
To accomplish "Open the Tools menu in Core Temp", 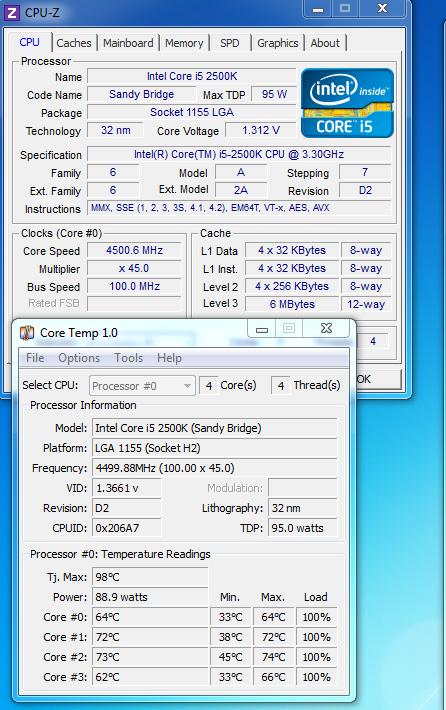I will [x=129, y=358].
